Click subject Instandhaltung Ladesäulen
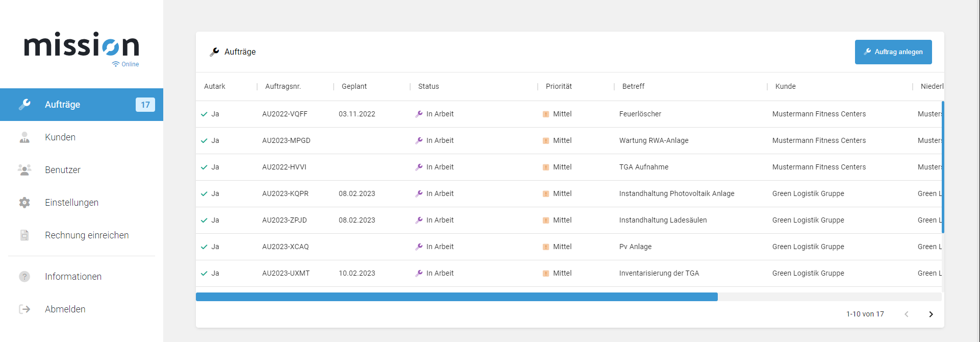Screen dimensions: 980x342 point(663,221)
